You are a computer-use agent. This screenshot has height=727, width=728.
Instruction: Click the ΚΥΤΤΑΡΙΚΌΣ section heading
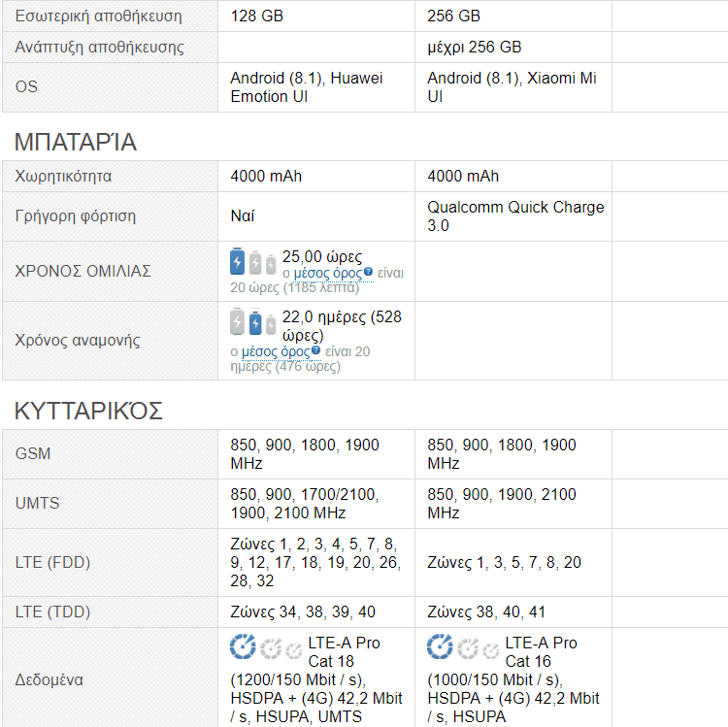(88, 411)
